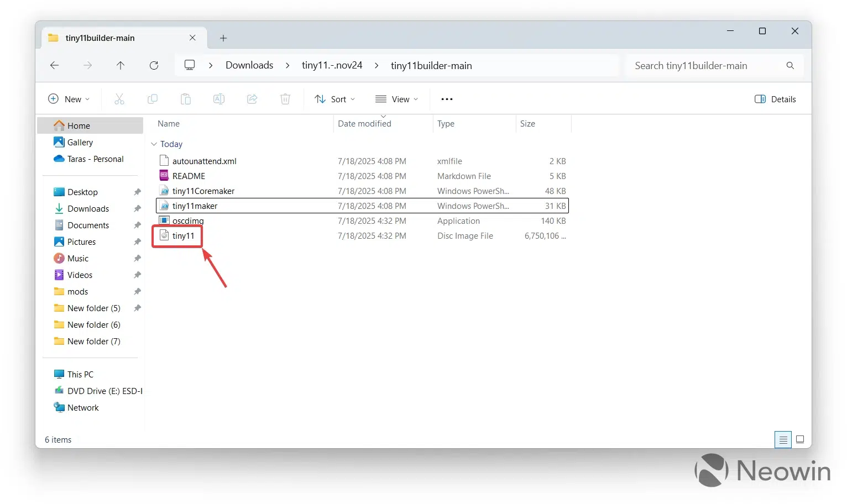Click the Cut scissors icon
Image resolution: width=847 pixels, height=504 pixels.
point(119,99)
